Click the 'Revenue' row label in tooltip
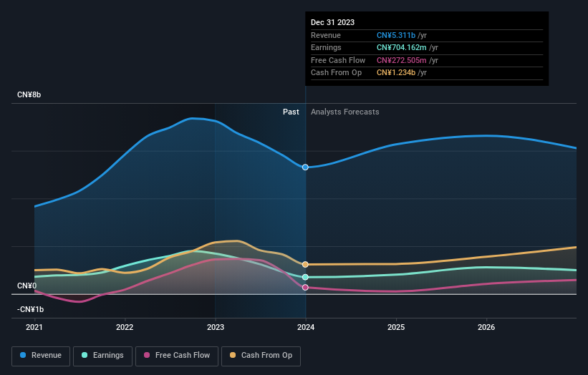 [326, 35]
